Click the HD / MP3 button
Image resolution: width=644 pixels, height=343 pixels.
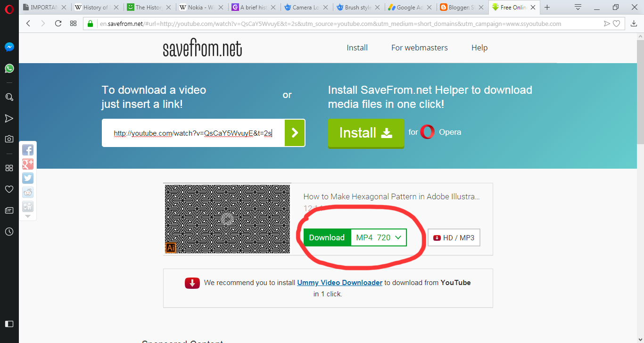click(454, 237)
